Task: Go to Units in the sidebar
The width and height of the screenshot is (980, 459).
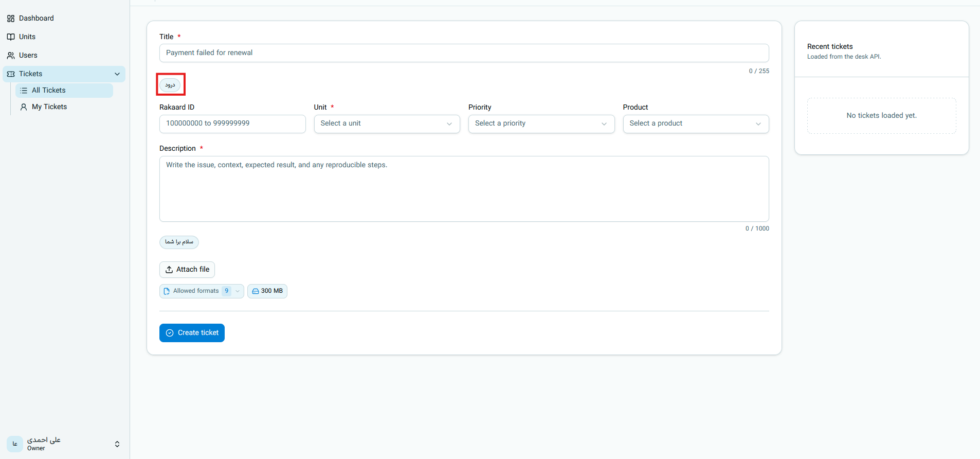Action: click(64, 37)
